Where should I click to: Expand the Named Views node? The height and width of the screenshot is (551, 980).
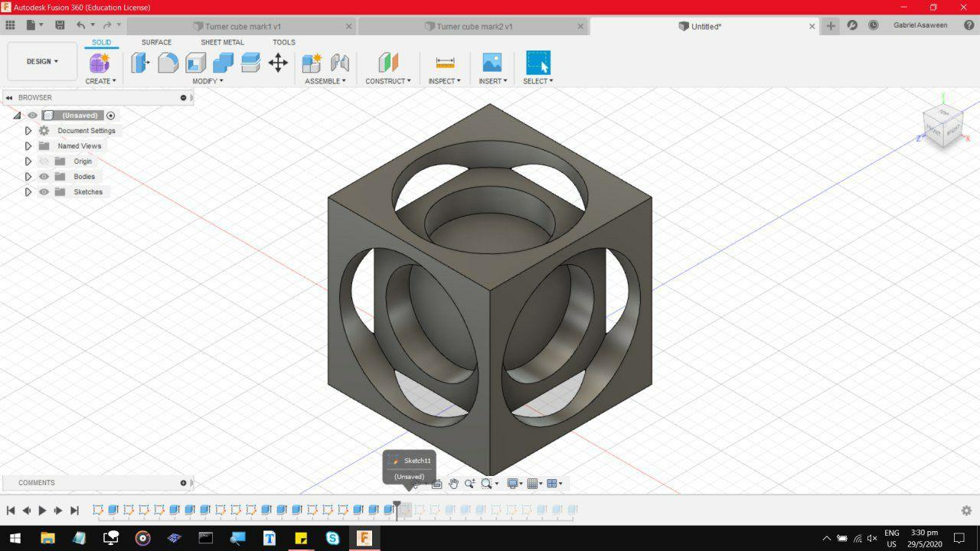(x=28, y=146)
